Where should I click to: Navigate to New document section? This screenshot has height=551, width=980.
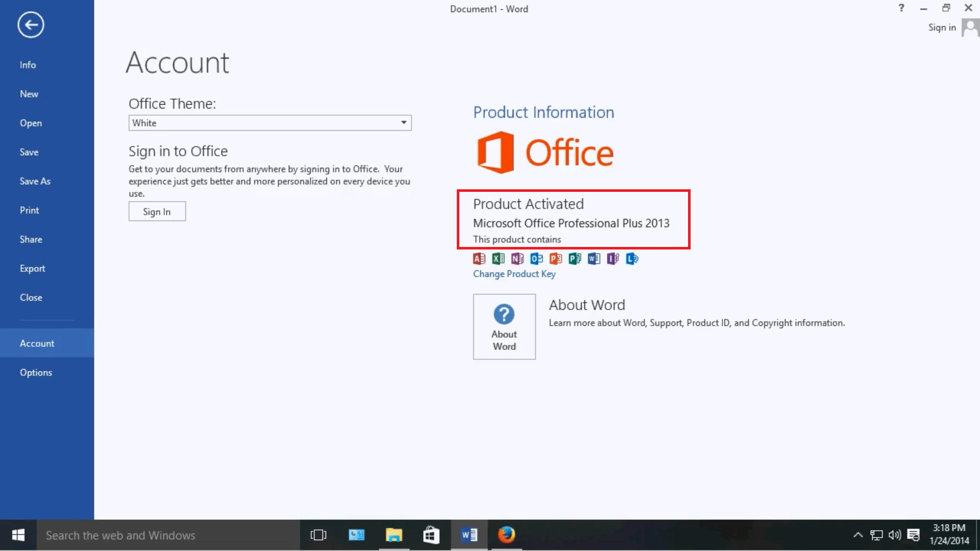[x=28, y=93]
